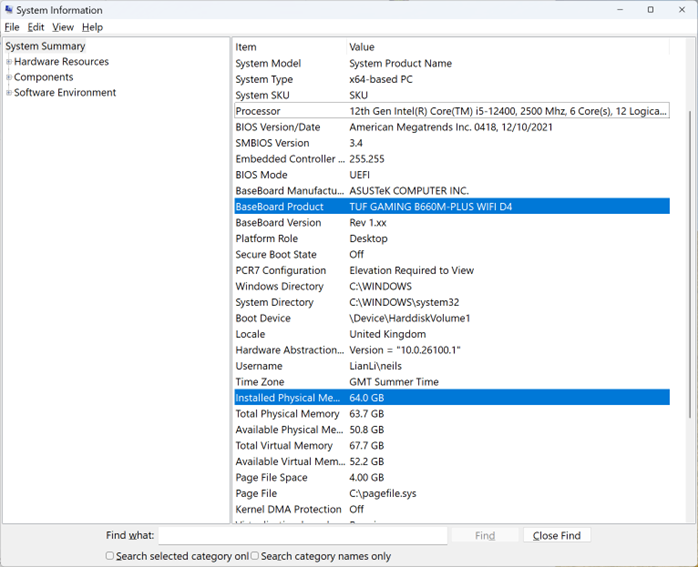Select the Installed Physical Memory row
The width and height of the screenshot is (698, 567).
coord(452,398)
